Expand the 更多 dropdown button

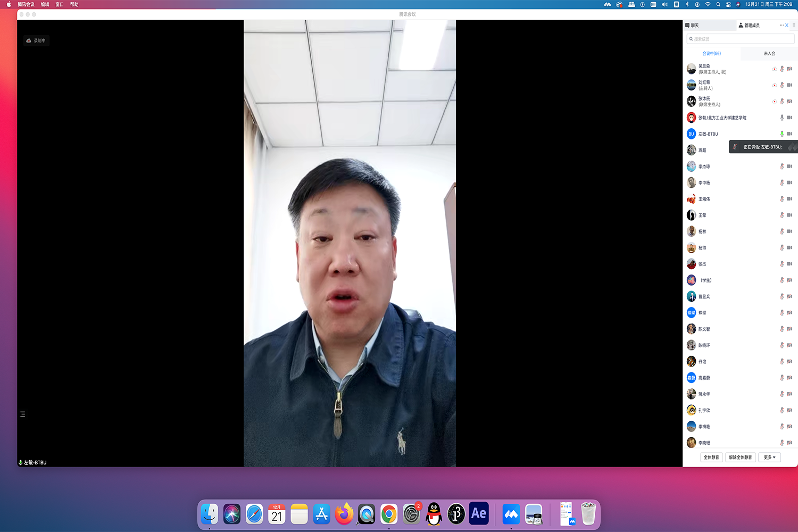point(769,458)
